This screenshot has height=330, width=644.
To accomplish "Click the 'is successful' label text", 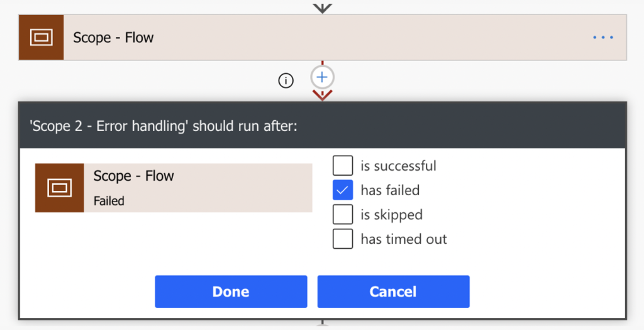I will (398, 166).
